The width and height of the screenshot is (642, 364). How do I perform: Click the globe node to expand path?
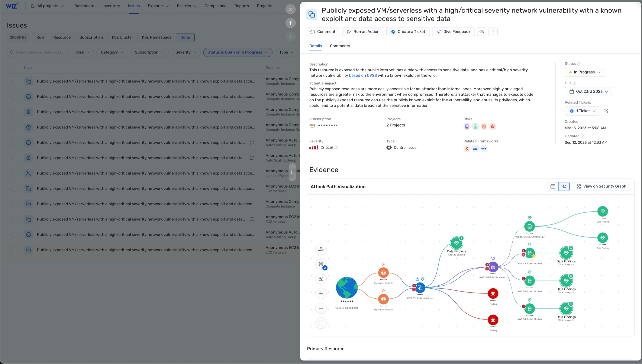tap(347, 288)
